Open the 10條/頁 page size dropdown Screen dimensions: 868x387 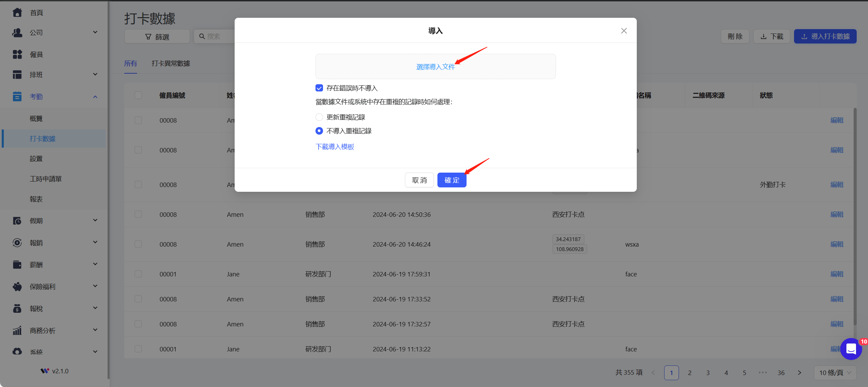coord(835,373)
